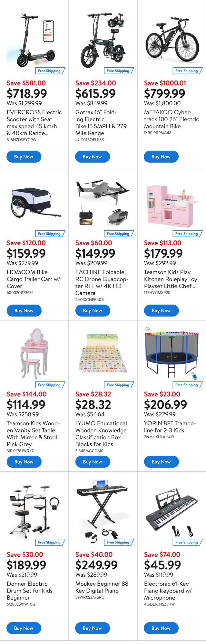Click Buy Now for Teamson Kids Play Kitchen
The height and width of the screenshot is (644, 206).
tap(161, 311)
